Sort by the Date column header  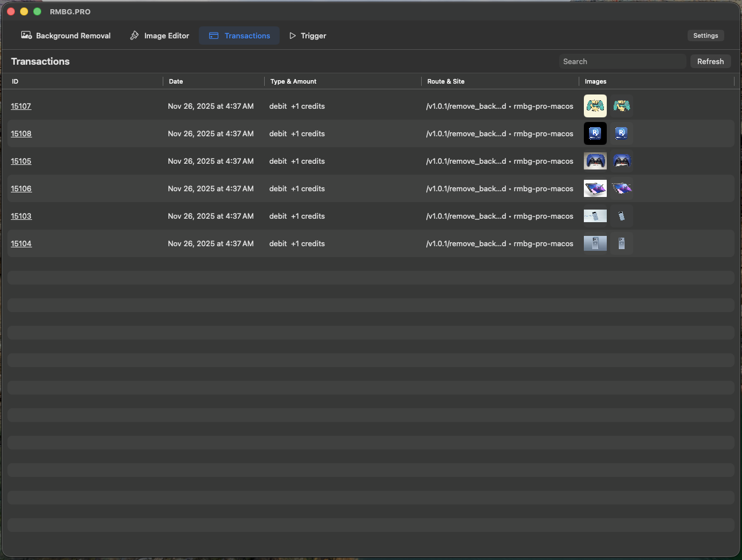pos(176,81)
